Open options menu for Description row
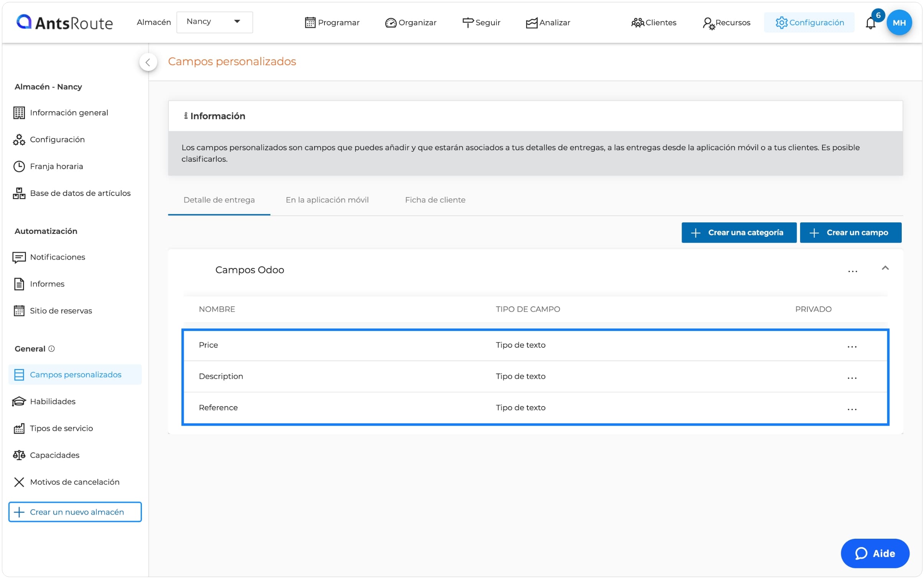The image size is (924, 579). coord(852,378)
